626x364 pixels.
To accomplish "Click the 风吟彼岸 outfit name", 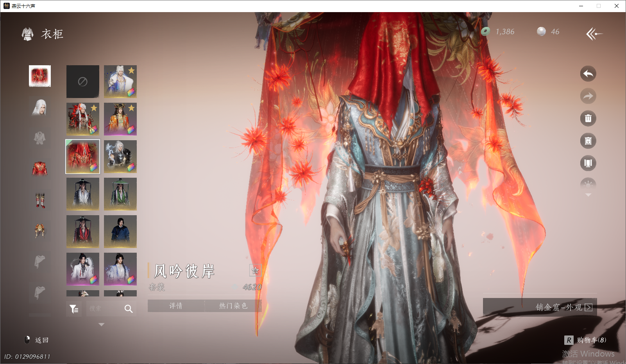I will click(184, 271).
